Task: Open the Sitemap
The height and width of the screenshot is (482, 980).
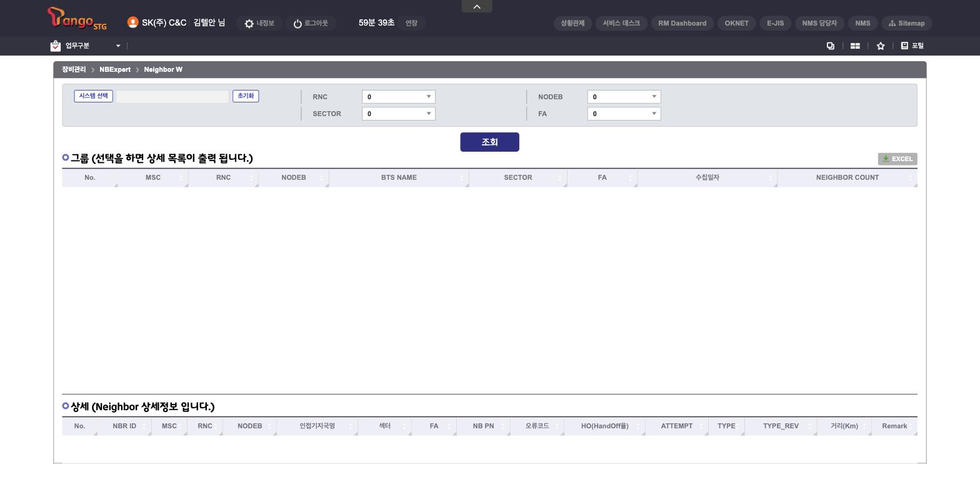Action: (907, 23)
